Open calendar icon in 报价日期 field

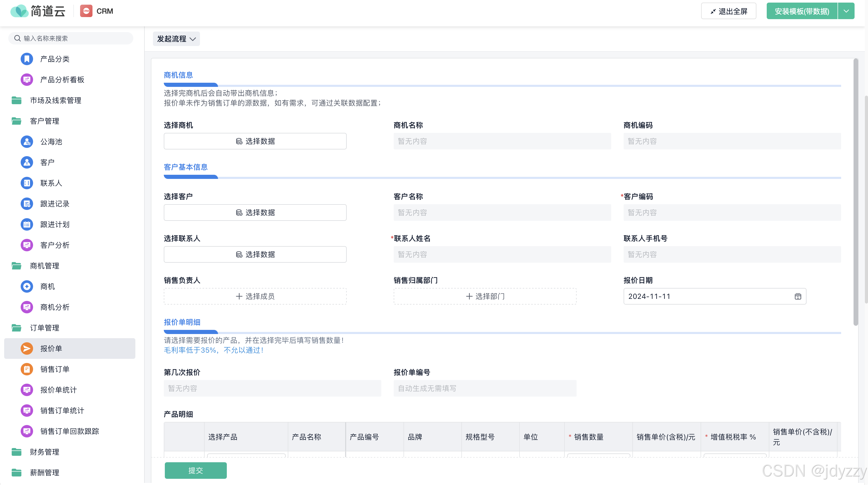click(x=797, y=296)
